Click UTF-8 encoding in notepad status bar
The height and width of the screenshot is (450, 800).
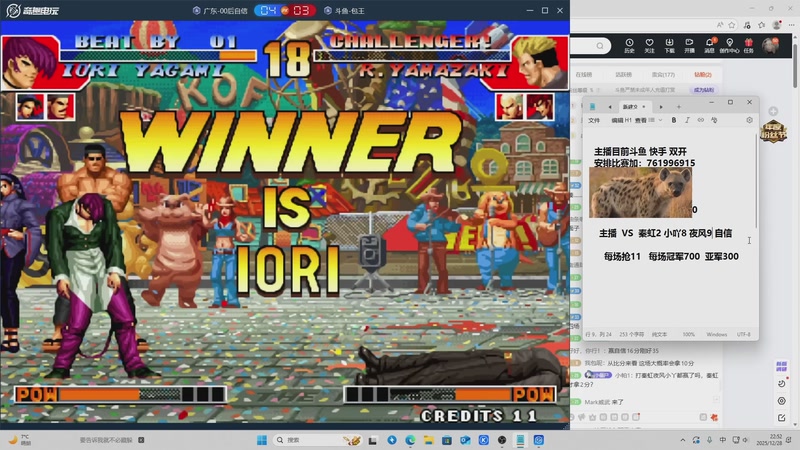click(x=743, y=335)
